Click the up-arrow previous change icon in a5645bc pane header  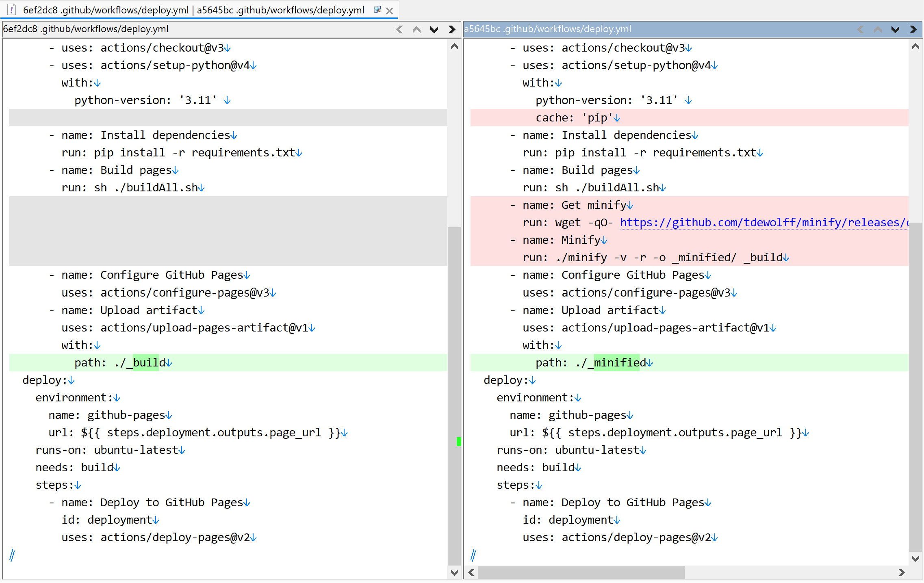(x=878, y=29)
